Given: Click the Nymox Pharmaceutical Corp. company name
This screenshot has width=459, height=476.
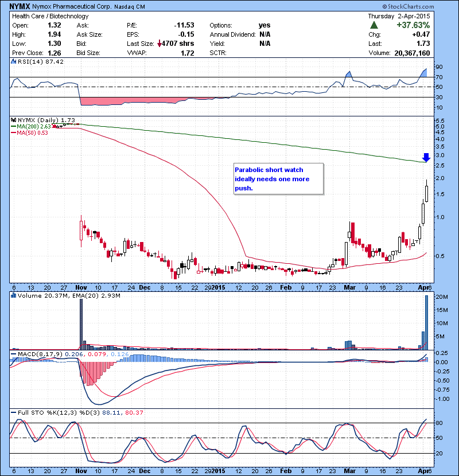Looking at the screenshot, I should coord(72,7).
